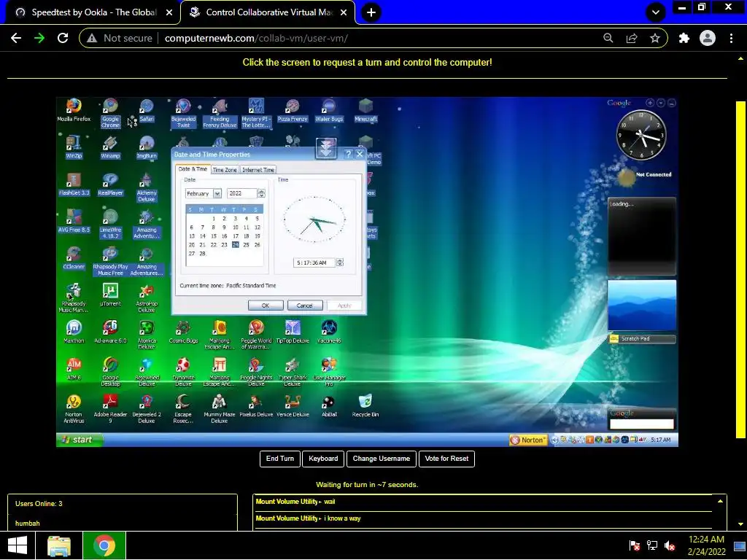Select the Maxthon browser icon
The height and width of the screenshot is (560, 747).
74,332
